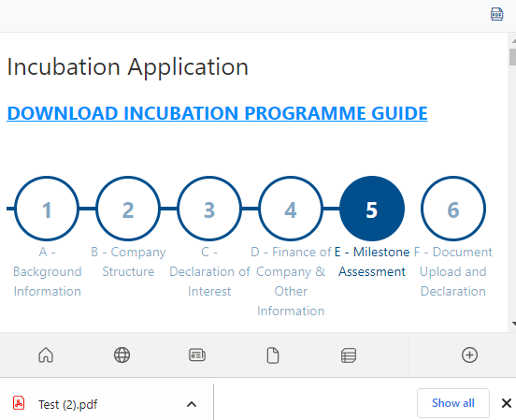Jump to step 6 Document Upload and Declaration

(x=453, y=209)
